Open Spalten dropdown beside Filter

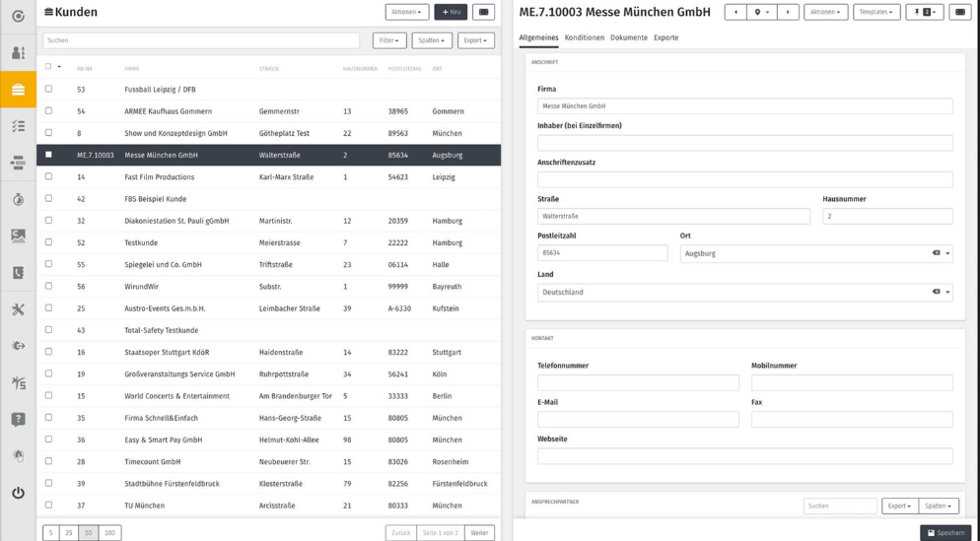tap(431, 40)
